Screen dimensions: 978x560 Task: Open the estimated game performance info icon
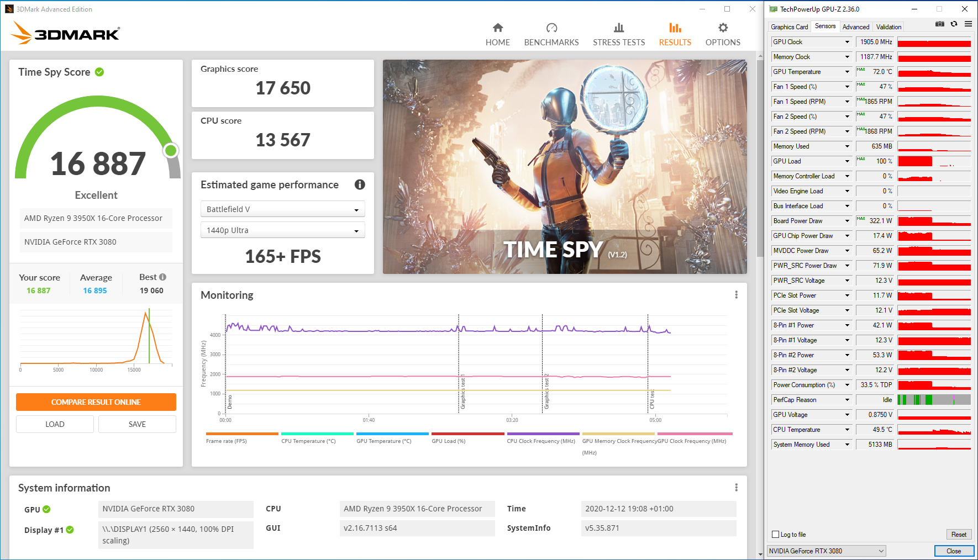[360, 184]
